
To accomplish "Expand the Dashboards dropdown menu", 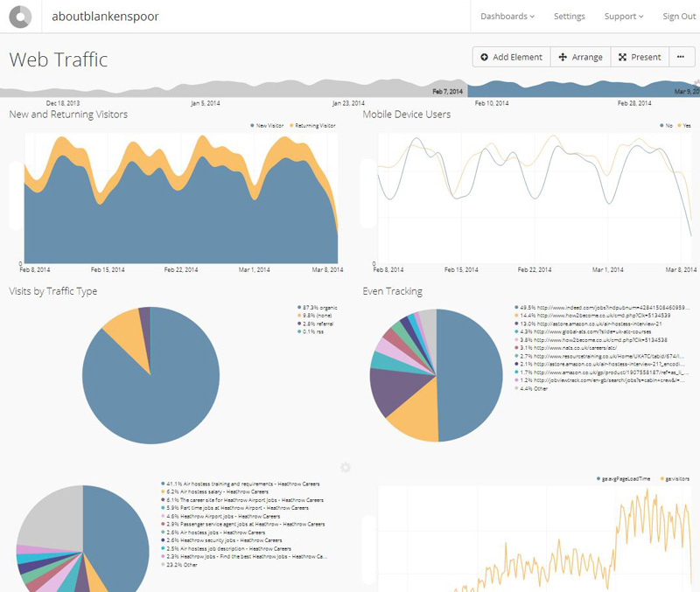I will 507,17.
